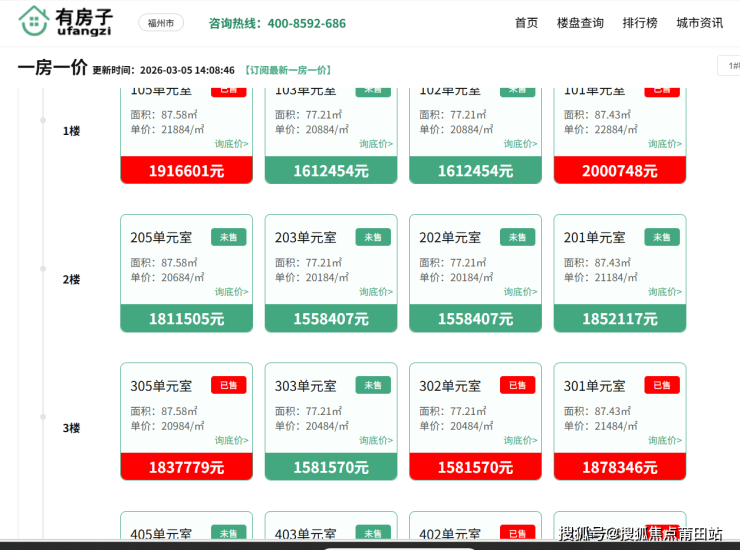Screen dimensions: 740x550
Task: Click the 1811505元 price button
Action: (186, 319)
